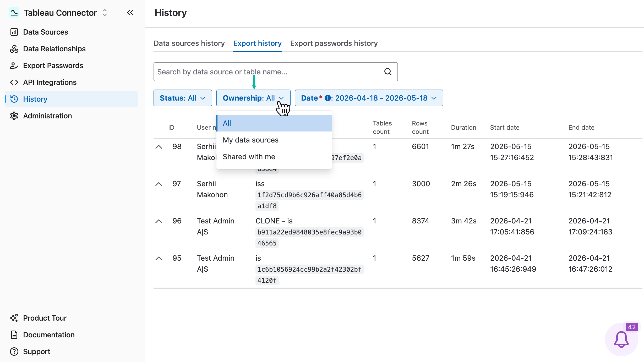Image resolution: width=644 pixels, height=362 pixels.
Task: Open the Date range filter dropdown
Action: pos(369,98)
